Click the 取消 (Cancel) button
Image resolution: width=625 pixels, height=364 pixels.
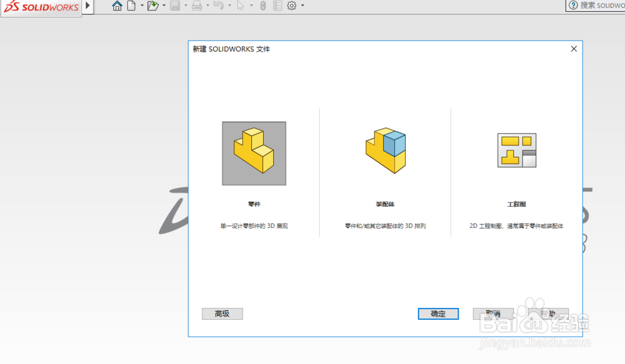[x=494, y=313]
